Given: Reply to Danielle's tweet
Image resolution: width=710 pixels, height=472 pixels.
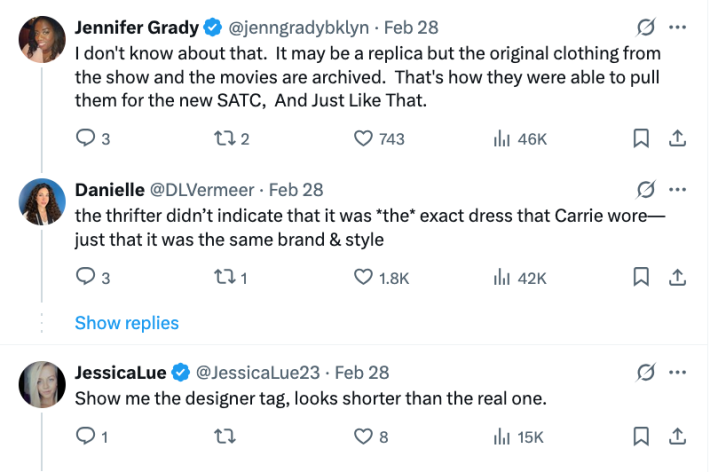Looking at the screenshot, I should [x=85, y=277].
